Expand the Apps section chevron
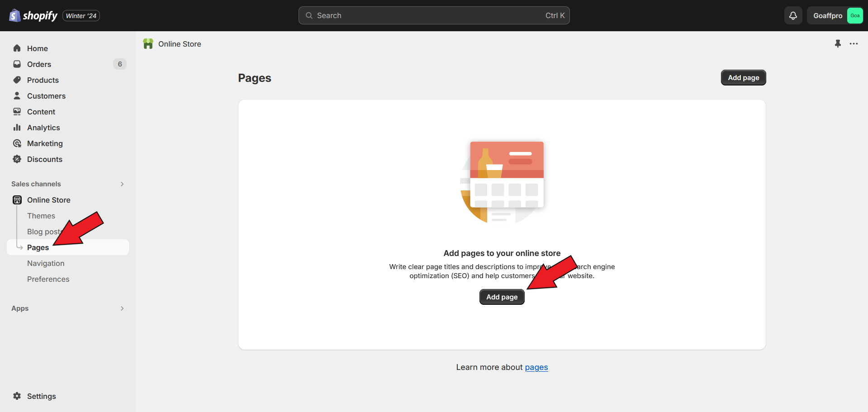 122,308
